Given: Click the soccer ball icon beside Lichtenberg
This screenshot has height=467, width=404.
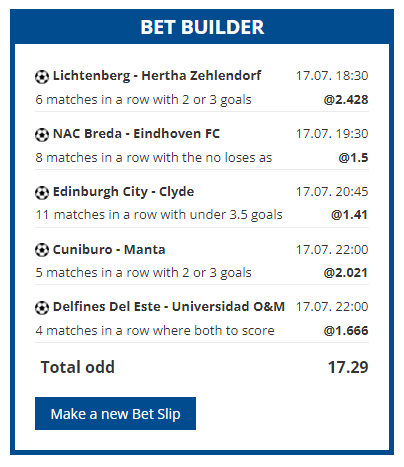Looking at the screenshot, I should [42, 77].
